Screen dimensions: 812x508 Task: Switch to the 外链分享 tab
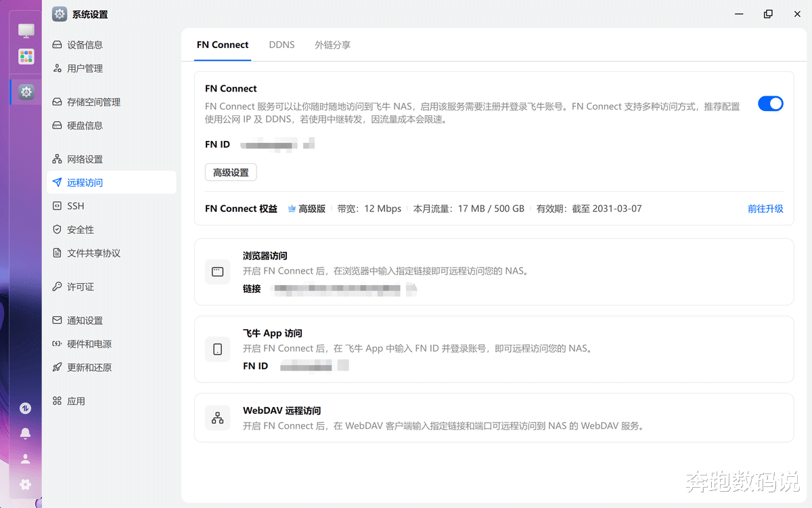pyautogui.click(x=332, y=45)
